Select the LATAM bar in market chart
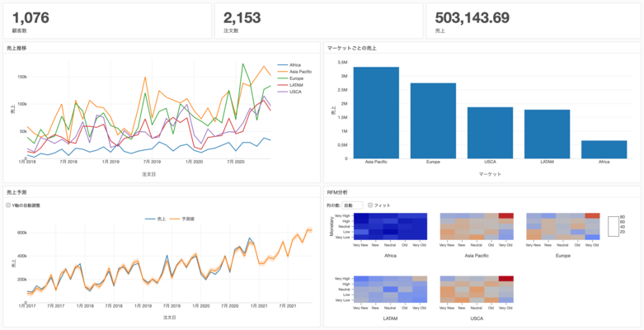Viewport: 644px width, 330px height. pyautogui.click(x=547, y=134)
